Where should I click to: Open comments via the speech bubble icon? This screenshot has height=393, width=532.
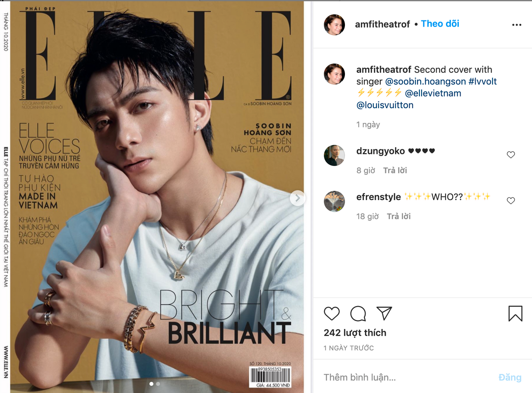(x=358, y=314)
